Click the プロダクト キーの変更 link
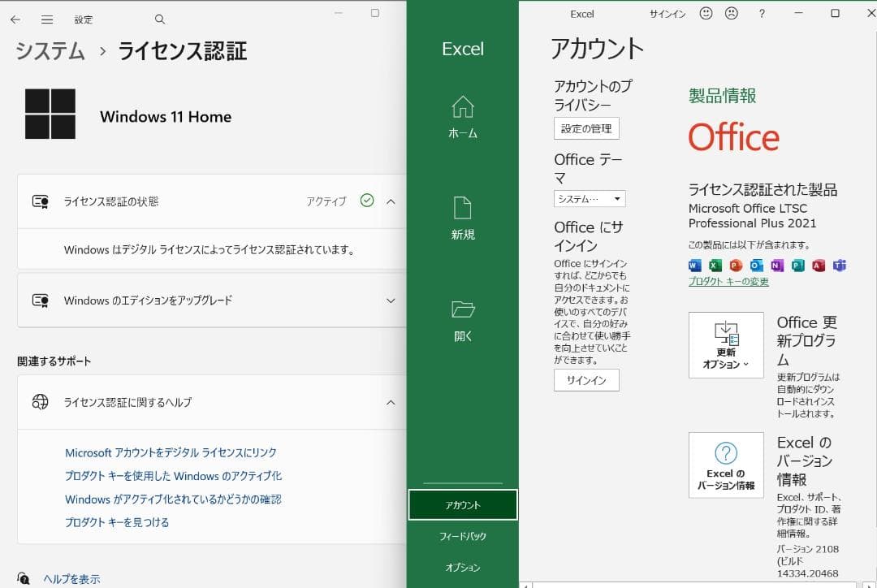The height and width of the screenshot is (588, 877). click(728, 282)
